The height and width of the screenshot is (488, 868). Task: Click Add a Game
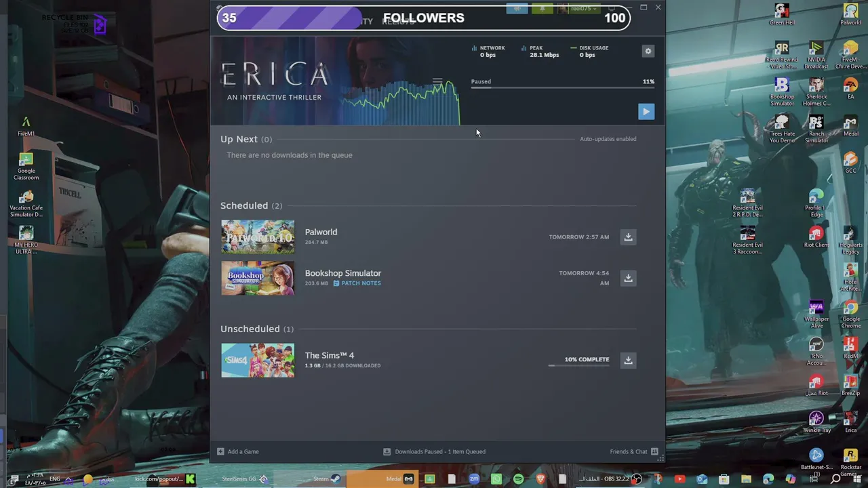(x=238, y=451)
